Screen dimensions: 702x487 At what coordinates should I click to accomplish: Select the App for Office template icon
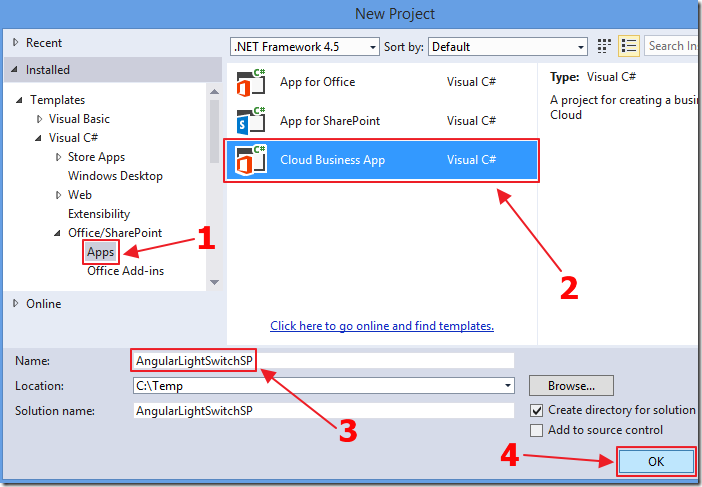click(x=251, y=82)
